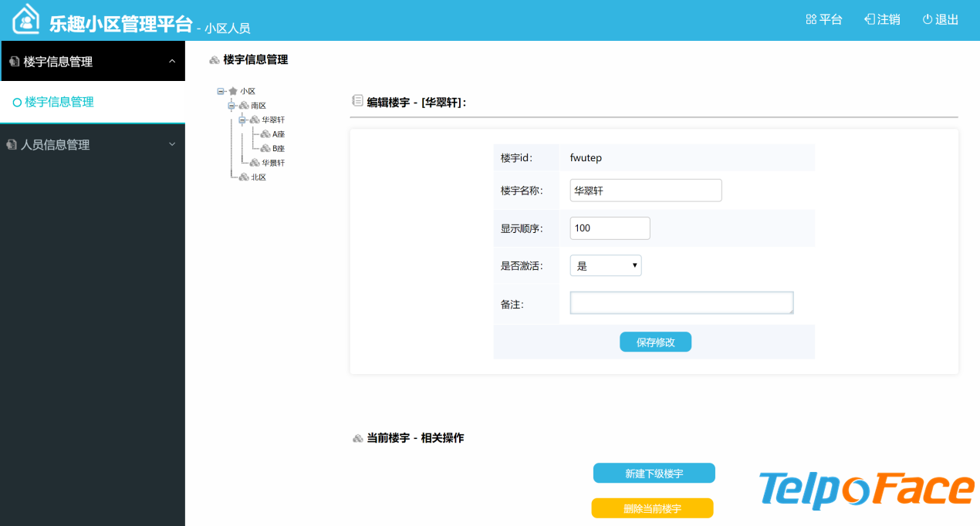980x526 pixels.
Task: Click the document icon beside 人员信息管理
Action: [11, 145]
